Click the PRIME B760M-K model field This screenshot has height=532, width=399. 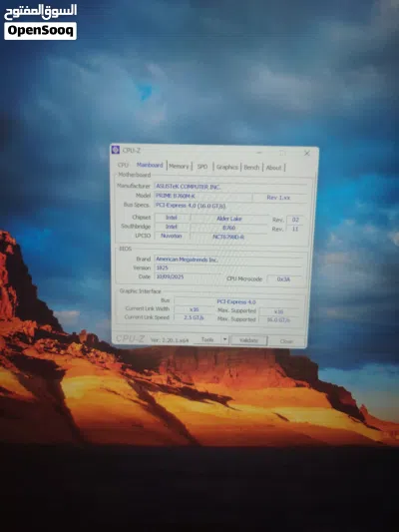203,196
